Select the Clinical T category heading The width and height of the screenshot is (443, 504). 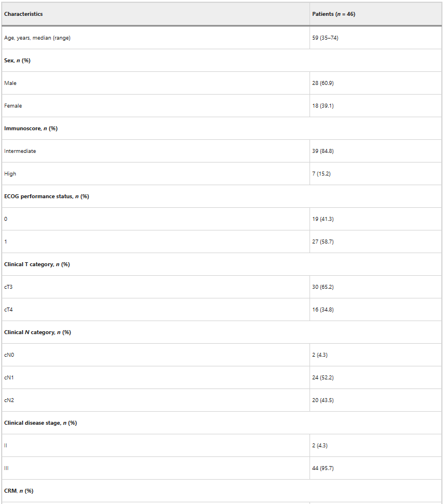(37, 264)
